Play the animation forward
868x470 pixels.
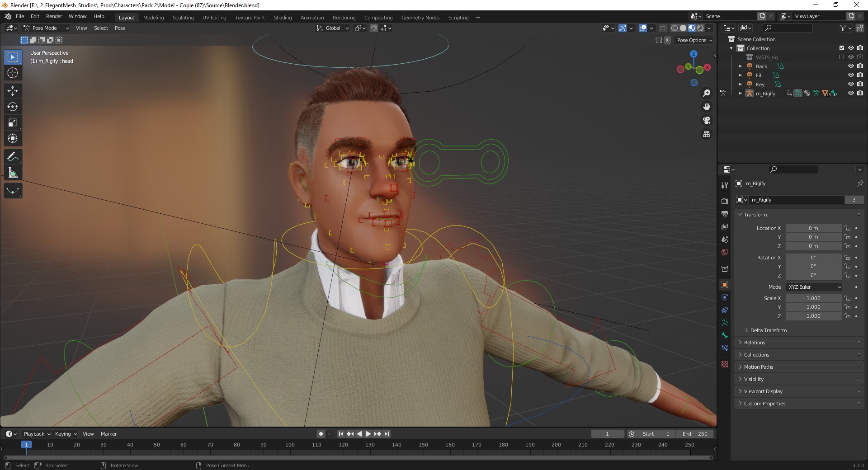click(368, 434)
